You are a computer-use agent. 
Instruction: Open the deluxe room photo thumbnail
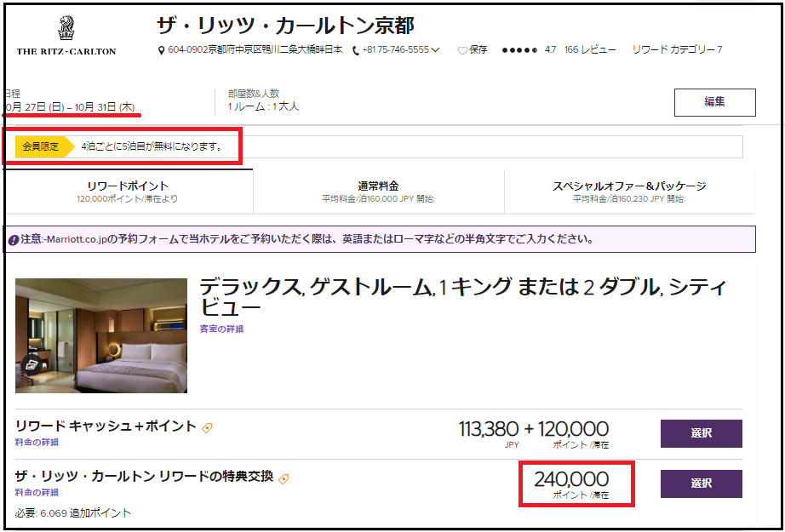pos(101,335)
